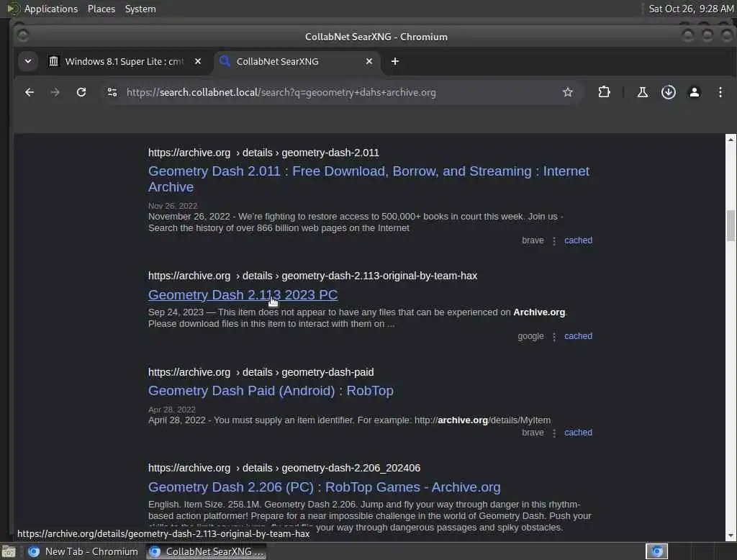This screenshot has width=737, height=560.
Task: Show downloads via the download icon
Action: [669, 92]
